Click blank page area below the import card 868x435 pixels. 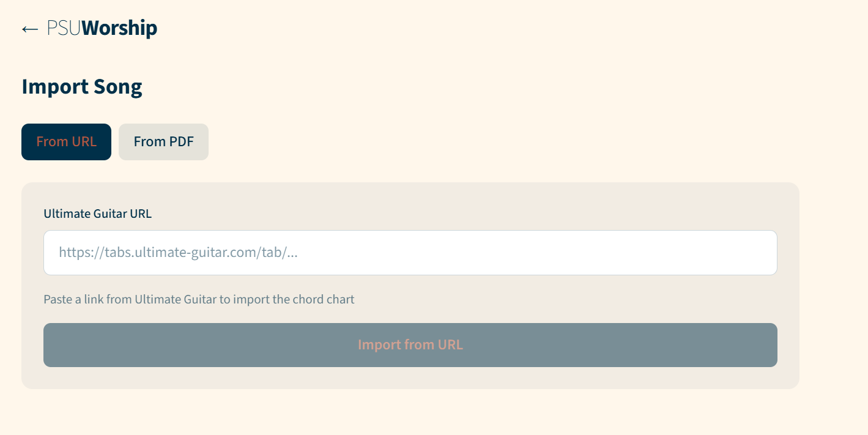pos(410,413)
